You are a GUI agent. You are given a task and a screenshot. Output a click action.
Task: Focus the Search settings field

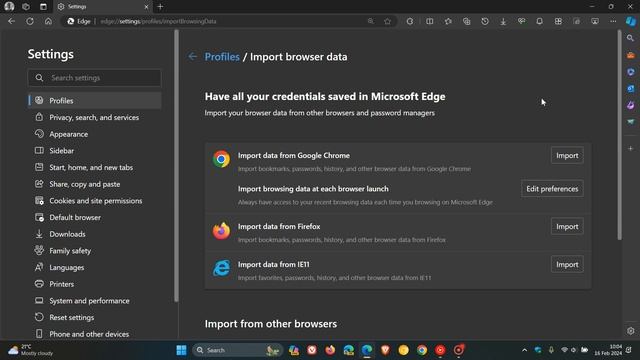coord(95,78)
